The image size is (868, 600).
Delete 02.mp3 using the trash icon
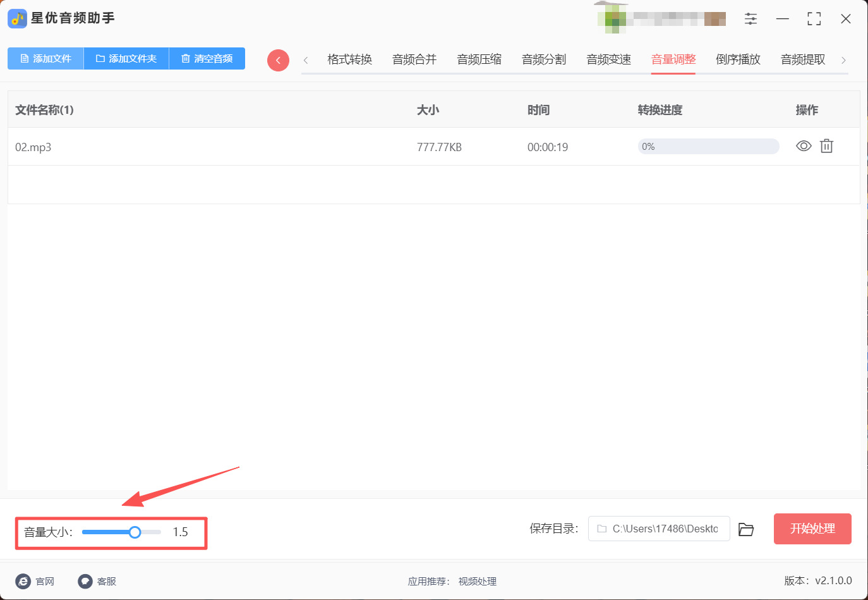click(x=826, y=146)
